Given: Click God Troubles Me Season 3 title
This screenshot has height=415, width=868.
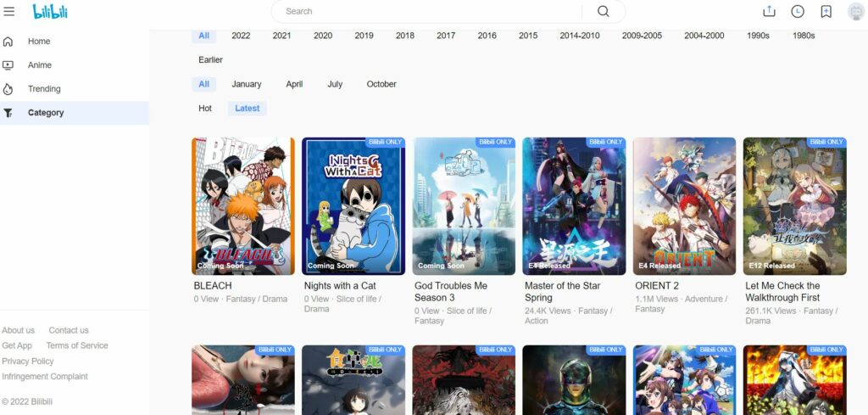Looking at the screenshot, I should click(451, 292).
